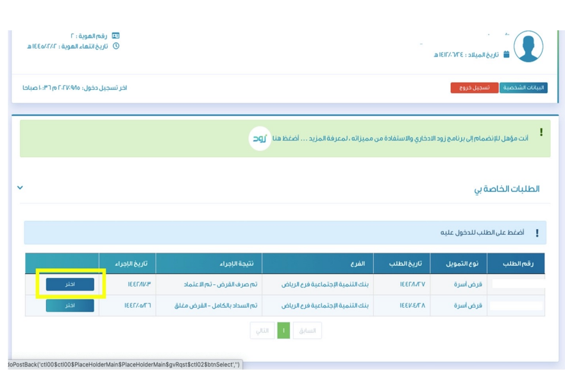Click the نوع التمويل column header

pyautogui.click(x=458, y=264)
